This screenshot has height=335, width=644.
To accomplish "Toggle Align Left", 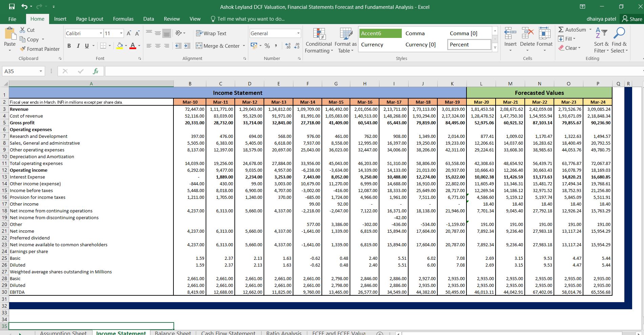I will point(149,46).
